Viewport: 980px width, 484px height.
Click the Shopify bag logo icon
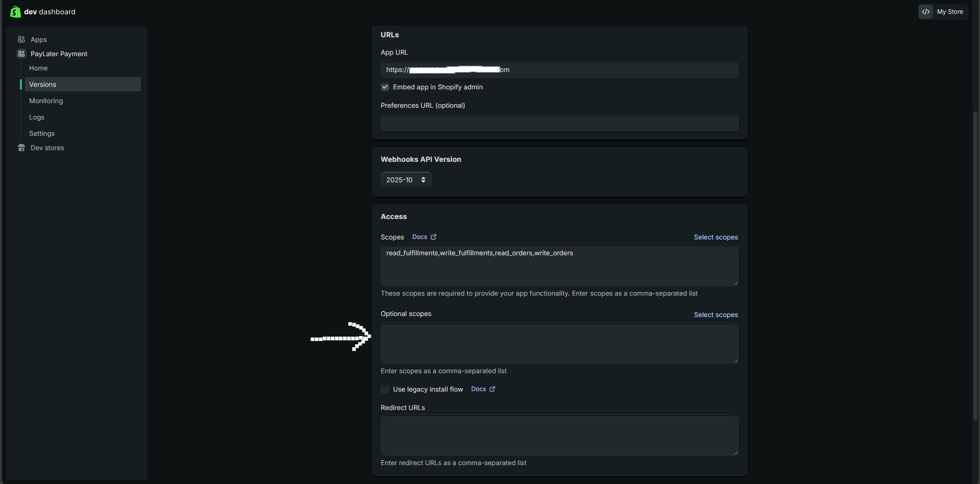coord(15,12)
